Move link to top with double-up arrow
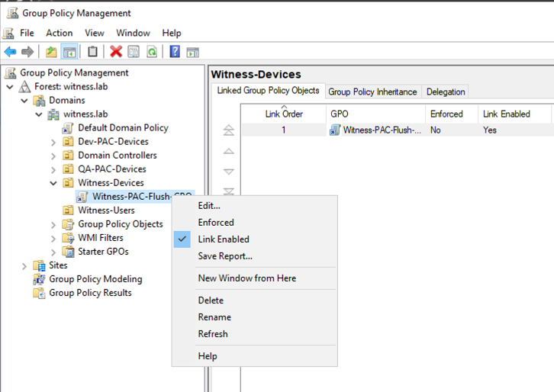This screenshot has width=554, height=392. tap(228, 131)
